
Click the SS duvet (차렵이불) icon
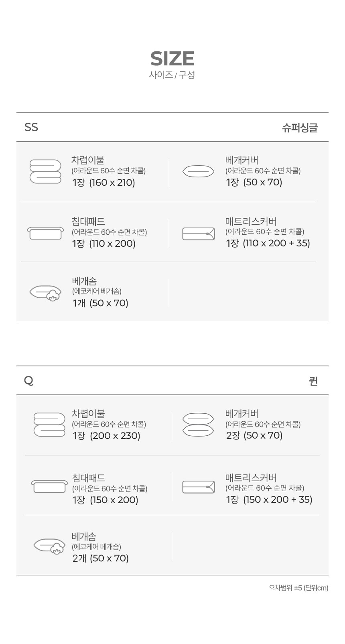(45, 171)
